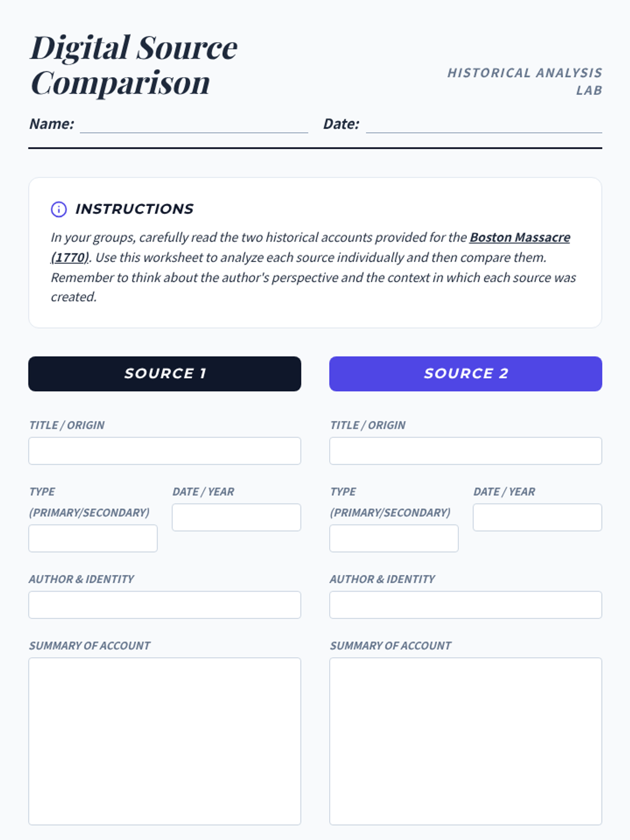
Task: Select the Source 1 header button
Action: tap(164, 374)
